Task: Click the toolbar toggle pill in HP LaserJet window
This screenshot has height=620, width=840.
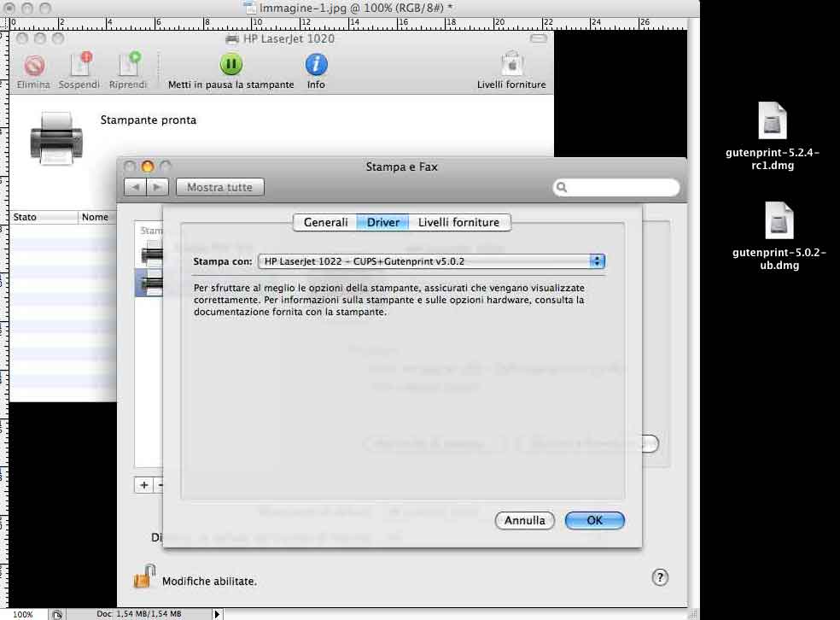Action: click(x=538, y=38)
